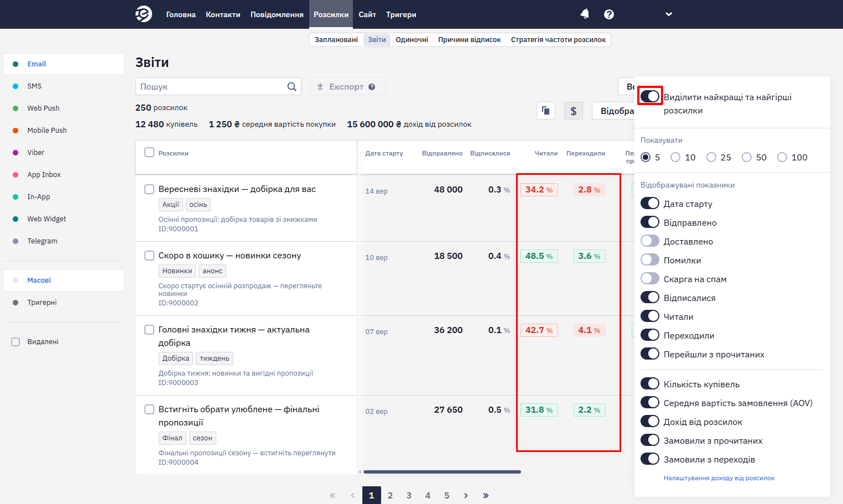The height and width of the screenshot is (504, 843).
Task: Click the Експорт button
Action: 348,86
